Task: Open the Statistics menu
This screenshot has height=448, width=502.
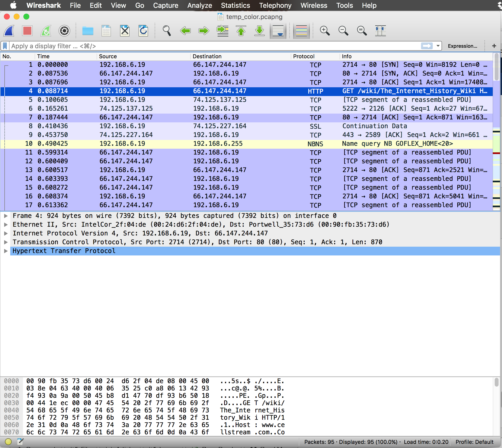Action: click(235, 5)
